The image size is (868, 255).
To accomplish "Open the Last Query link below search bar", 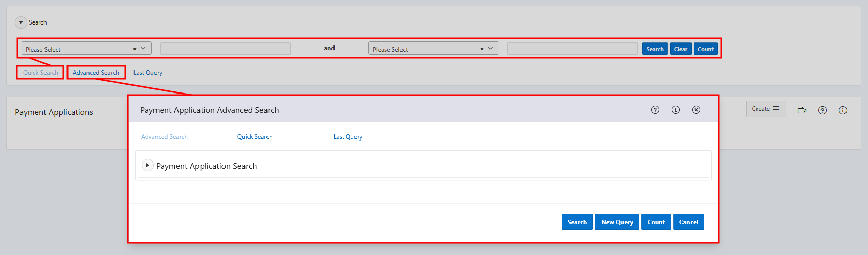I will tap(148, 73).
